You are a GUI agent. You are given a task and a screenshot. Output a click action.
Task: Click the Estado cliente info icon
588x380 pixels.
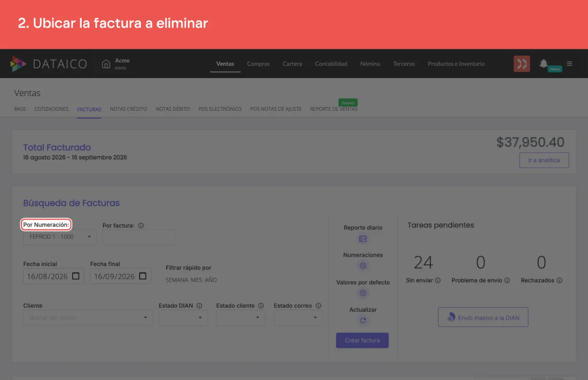click(261, 306)
